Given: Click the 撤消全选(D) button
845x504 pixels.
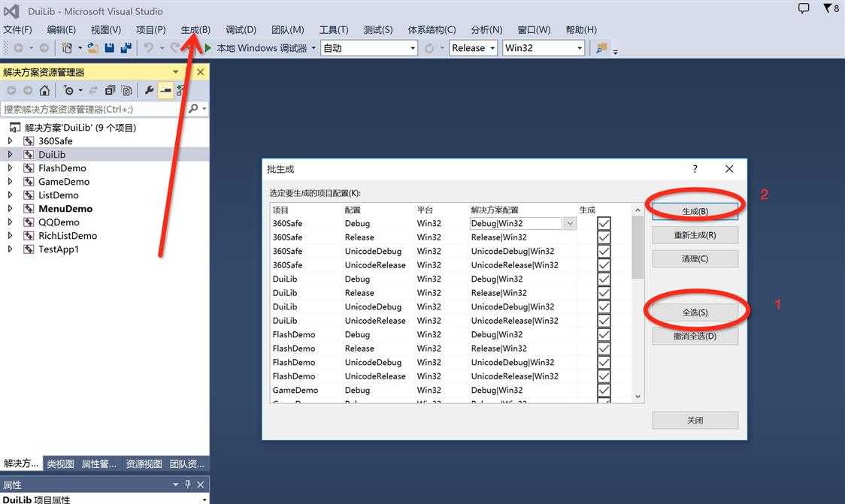Looking at the screenshot, I should 695,336.
